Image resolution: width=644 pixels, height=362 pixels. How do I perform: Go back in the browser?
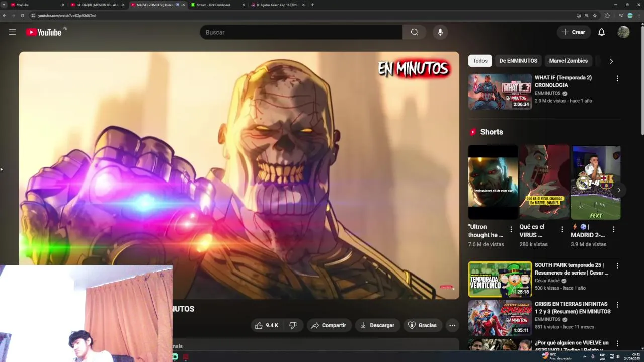tap(4, 16)
